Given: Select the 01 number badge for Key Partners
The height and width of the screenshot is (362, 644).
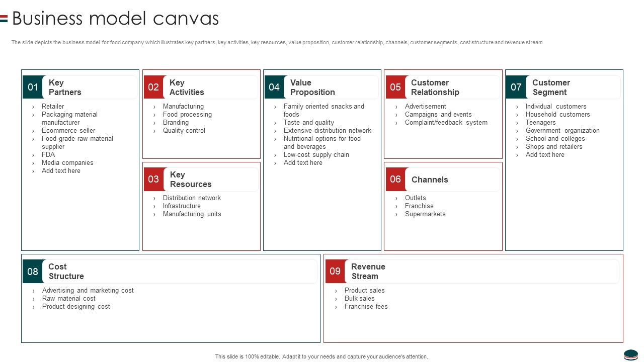Looking at the screenshot, I should (33, 87).
